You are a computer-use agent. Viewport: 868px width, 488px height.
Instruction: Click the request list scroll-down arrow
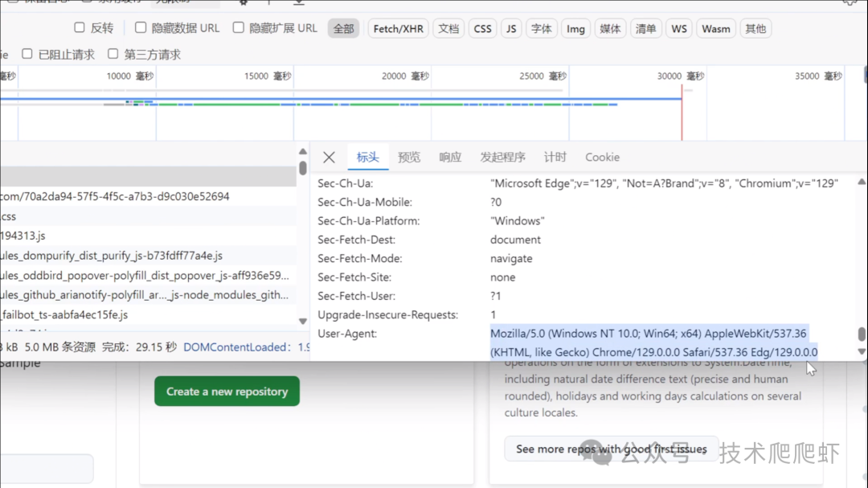tap(303, 322)
